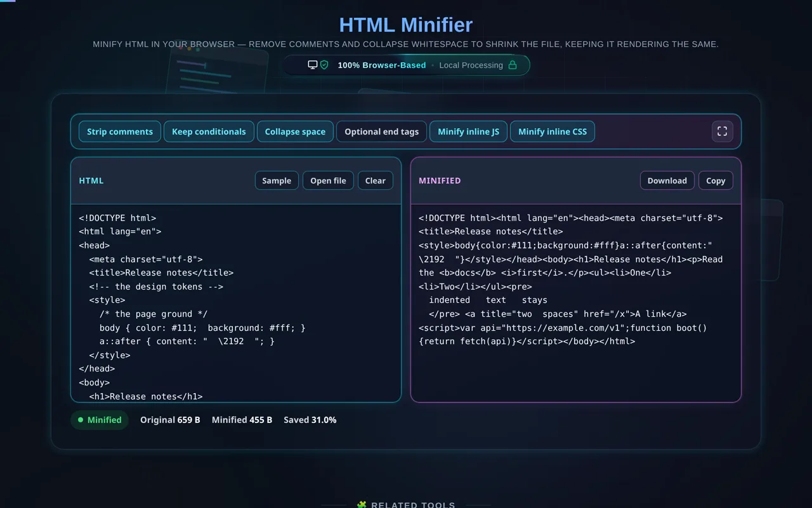Viewport: 812px width, 508px height.
Task: Click inside the HTML source editor
Action: [236, 303]
